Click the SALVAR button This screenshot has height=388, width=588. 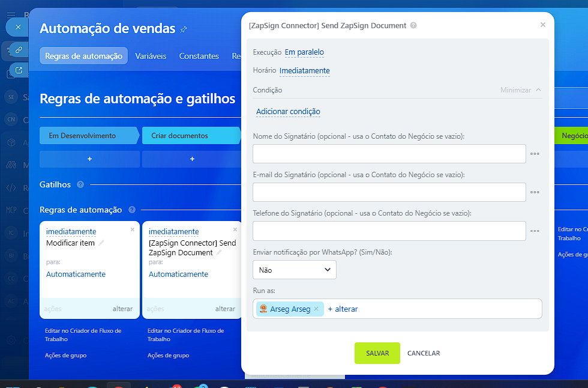pos(377,353)
